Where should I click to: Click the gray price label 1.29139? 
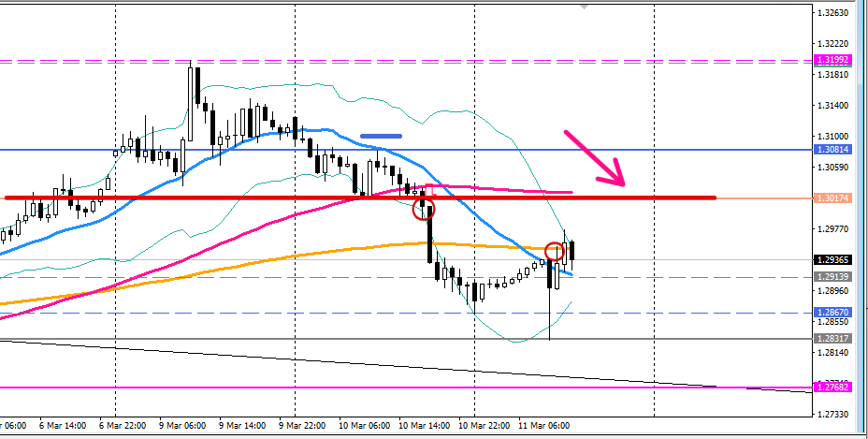[832, 276]
